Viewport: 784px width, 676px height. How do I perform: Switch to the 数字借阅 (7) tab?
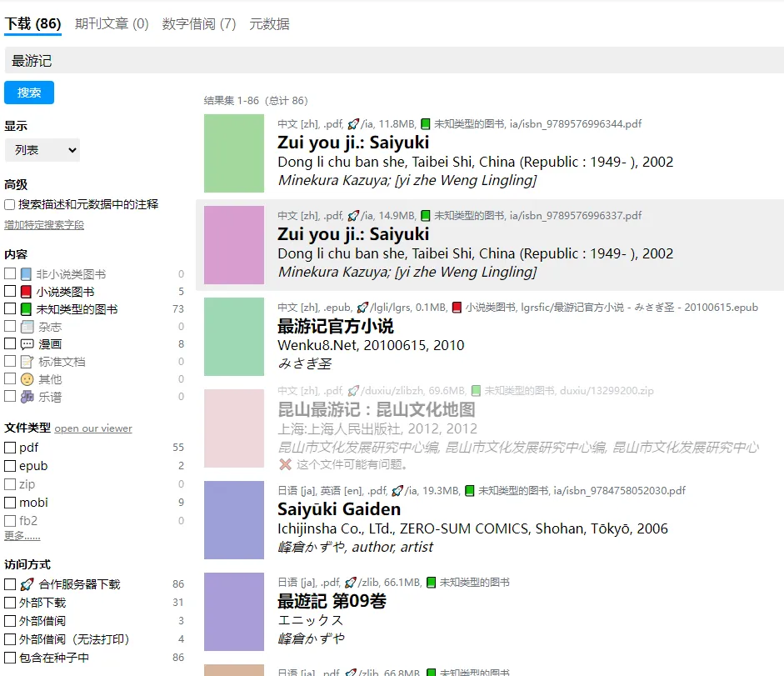pyautogui.click(x=199, y=24)
